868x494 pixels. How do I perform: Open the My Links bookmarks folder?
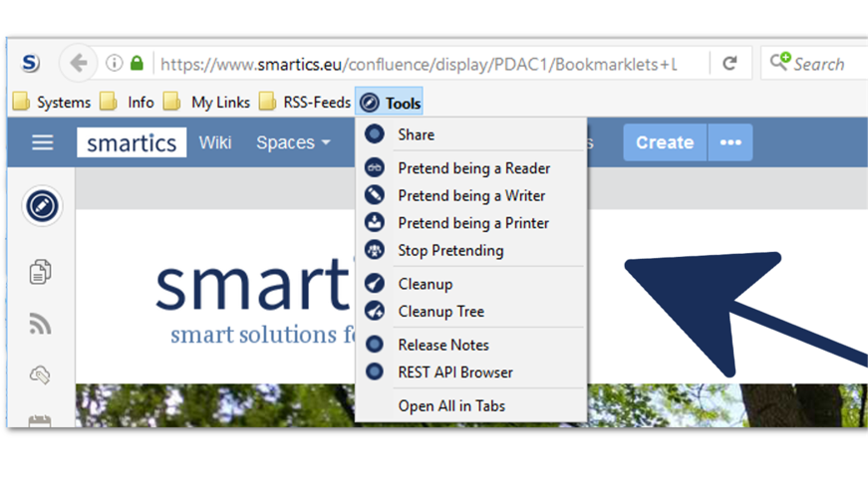click(x=206, y=102)
